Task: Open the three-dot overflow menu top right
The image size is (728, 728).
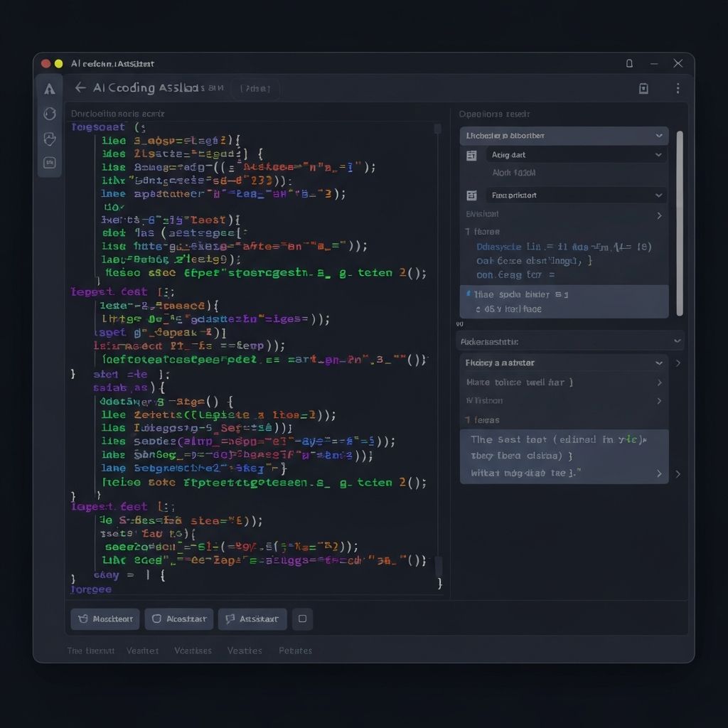Action: (x=678, y=88)
